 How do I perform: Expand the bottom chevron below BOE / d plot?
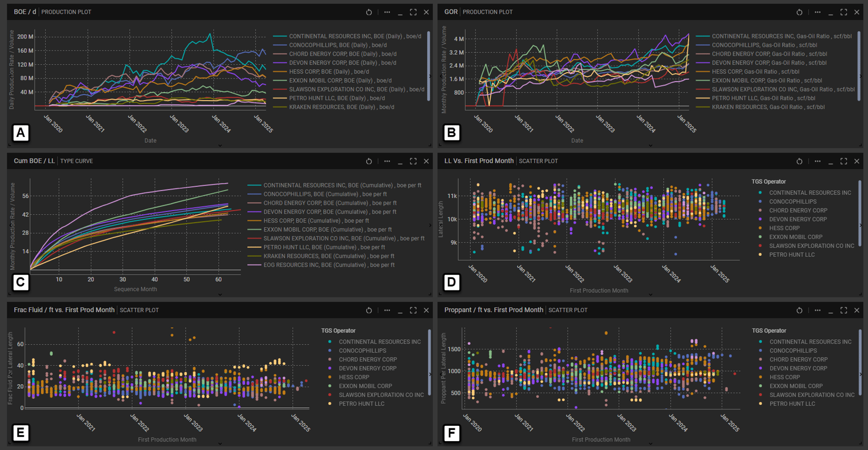click(220, 146)
